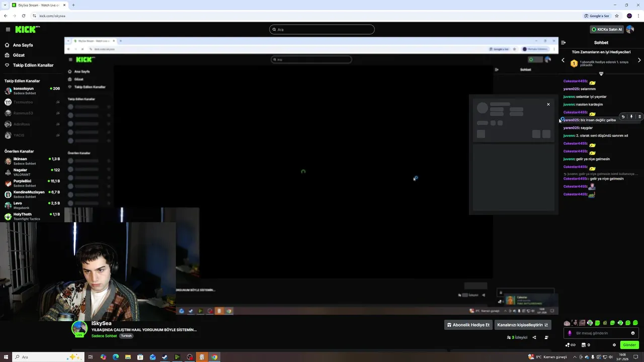
Task: Reply to yaren025's highlighted message
Action: pos(623,117)
